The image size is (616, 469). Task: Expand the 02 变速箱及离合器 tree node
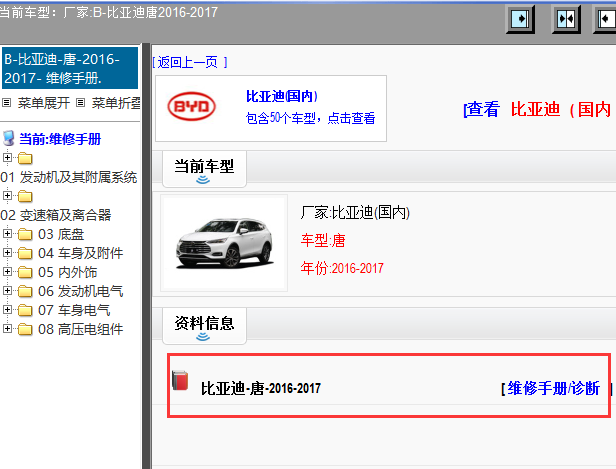coord(7,195)
